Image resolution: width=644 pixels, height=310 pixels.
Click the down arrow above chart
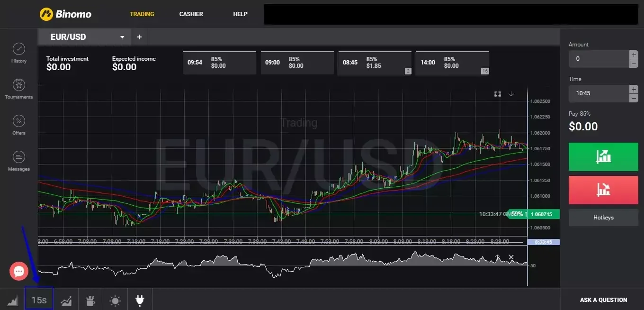[511, 94]
